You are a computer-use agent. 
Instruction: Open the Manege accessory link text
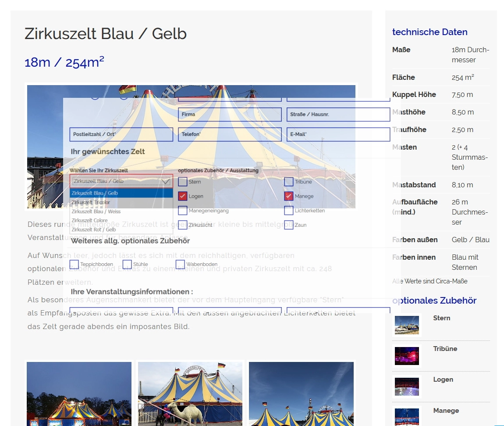pyautogui.click(x=446, y=411)
